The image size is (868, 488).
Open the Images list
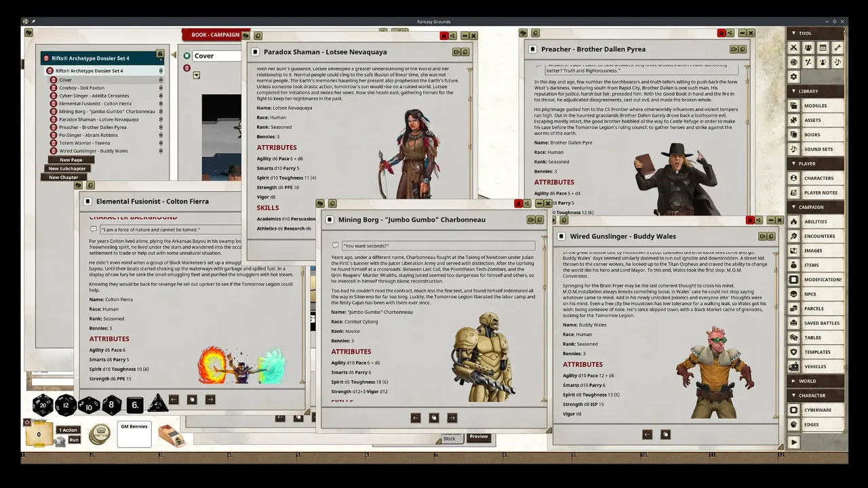(816, 251)
